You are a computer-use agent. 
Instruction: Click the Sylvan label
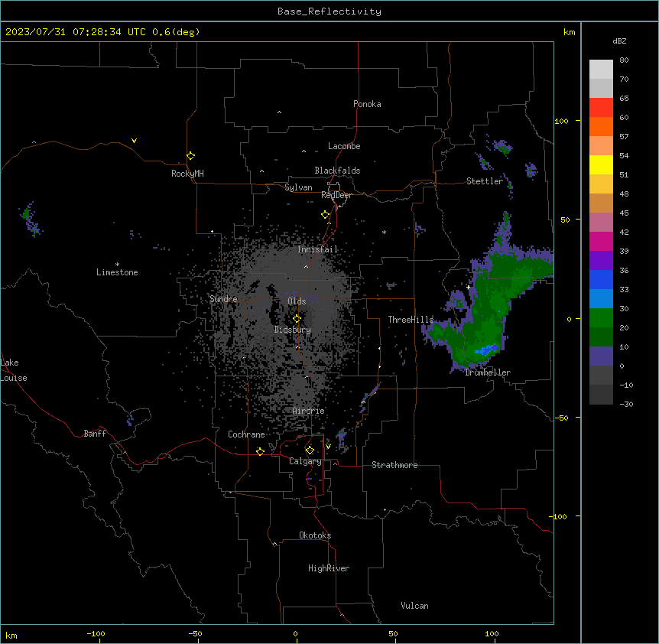[x=298, y=187]
